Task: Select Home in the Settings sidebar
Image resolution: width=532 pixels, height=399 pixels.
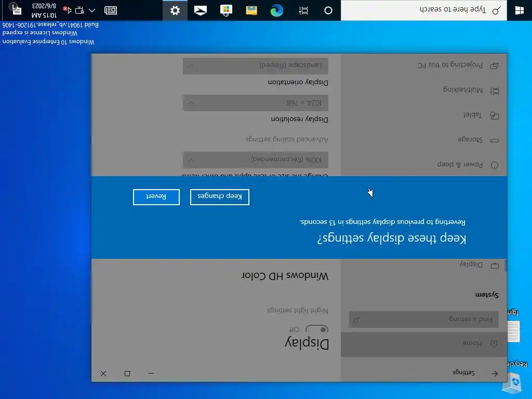Action: (424, 344)
